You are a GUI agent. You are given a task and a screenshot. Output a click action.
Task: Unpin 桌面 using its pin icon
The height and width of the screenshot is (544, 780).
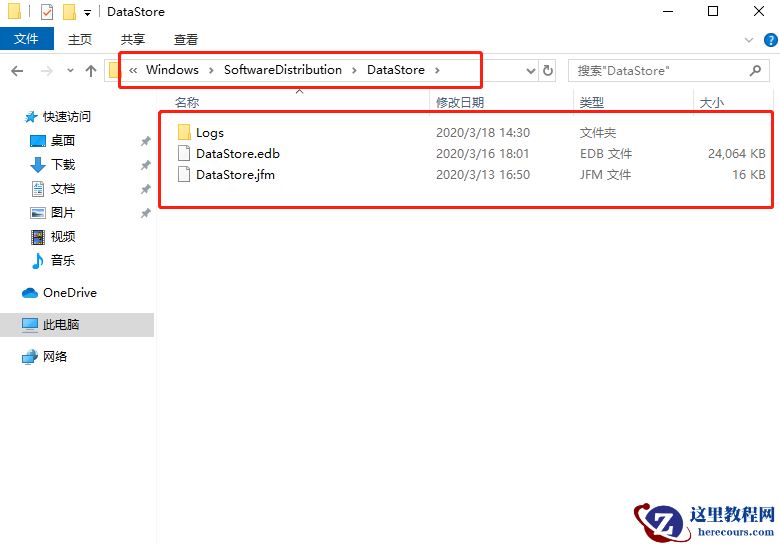point(145,141)
